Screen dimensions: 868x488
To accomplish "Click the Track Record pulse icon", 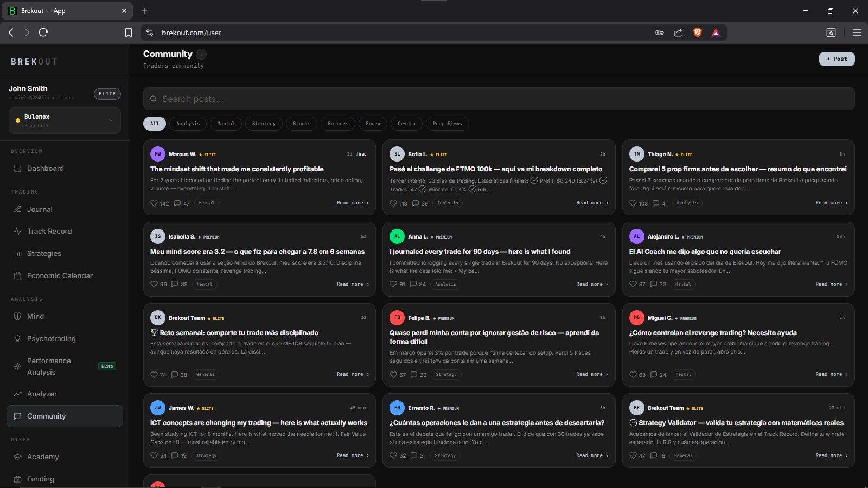I will click(x=17, y=232).
